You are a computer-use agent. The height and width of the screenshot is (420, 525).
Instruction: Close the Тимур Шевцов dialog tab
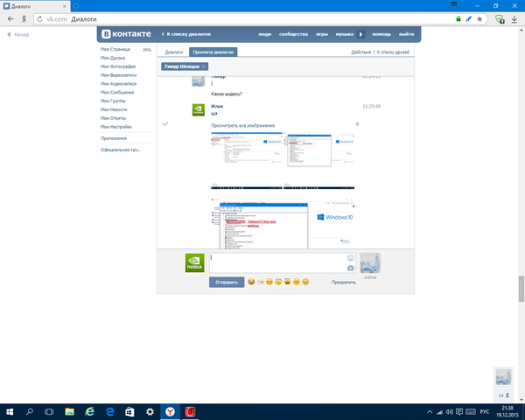point(205,66)
